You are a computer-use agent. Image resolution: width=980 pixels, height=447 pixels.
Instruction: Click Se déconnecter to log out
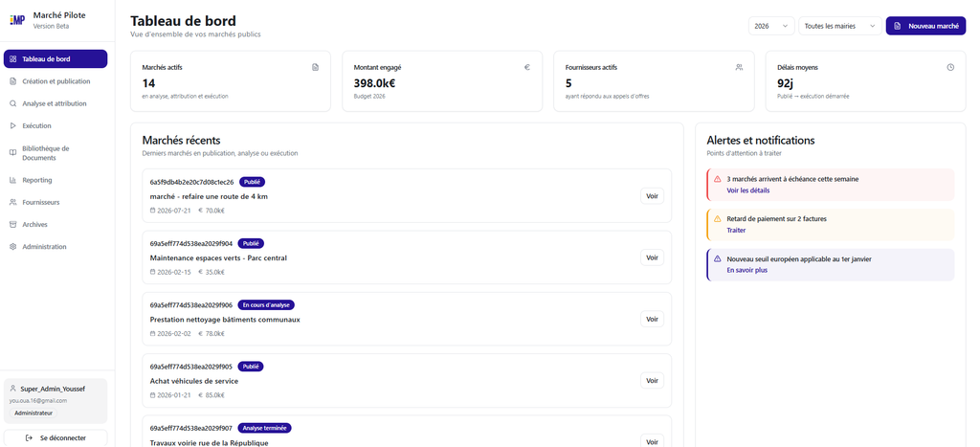(x=56, y=438)
